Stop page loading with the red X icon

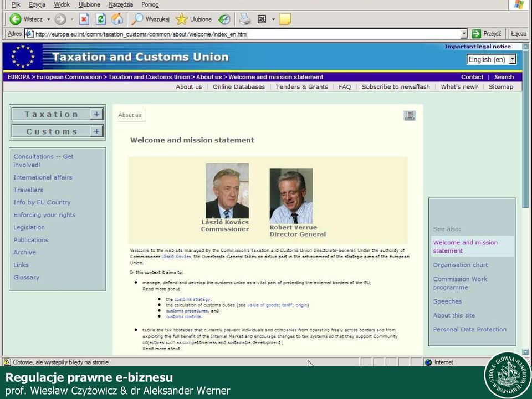[84, 19]
